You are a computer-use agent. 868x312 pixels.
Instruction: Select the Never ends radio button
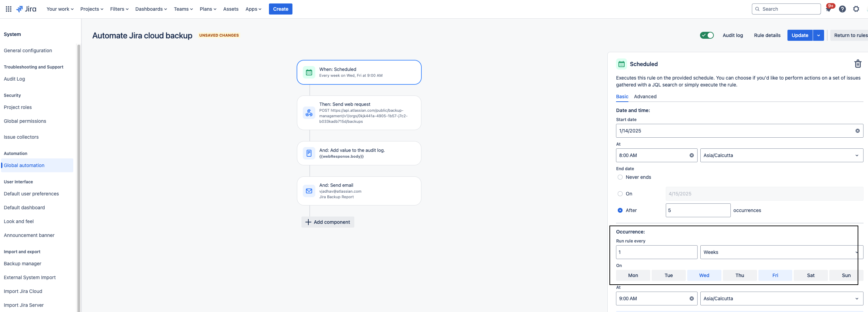(620, 177)
